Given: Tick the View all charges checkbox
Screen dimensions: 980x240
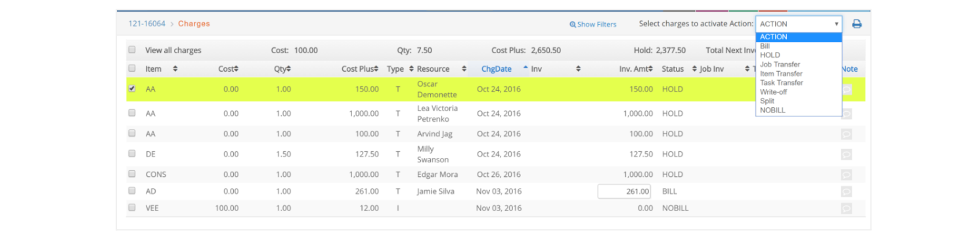Looking at the screenshot, I should [132, 50].
